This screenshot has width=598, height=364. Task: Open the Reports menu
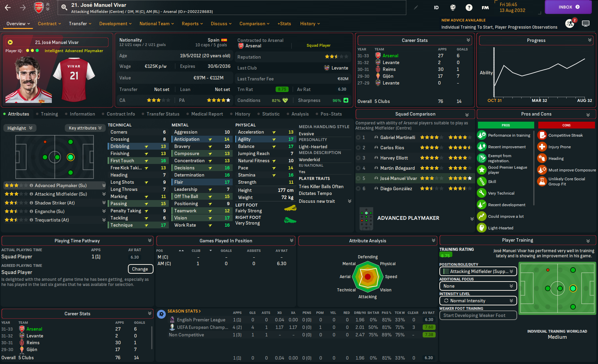pyautogui.click(x=192, y=24)
